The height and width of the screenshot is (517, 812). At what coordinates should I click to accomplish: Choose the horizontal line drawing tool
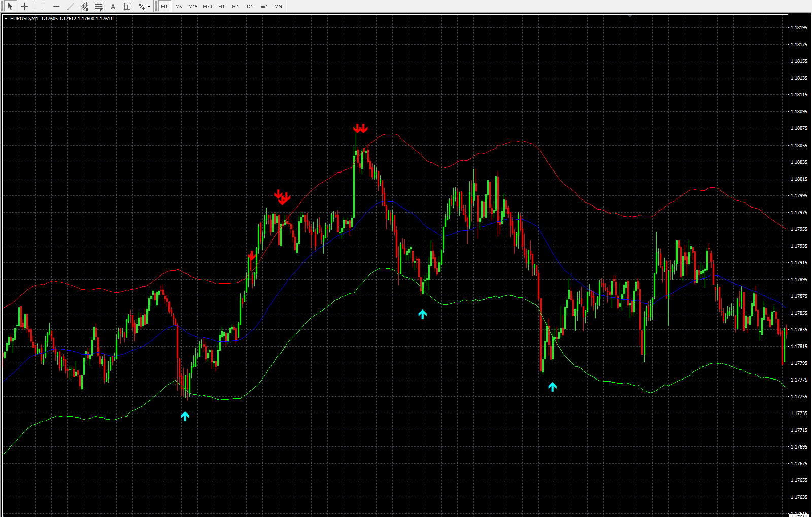(x=56, y=6)
